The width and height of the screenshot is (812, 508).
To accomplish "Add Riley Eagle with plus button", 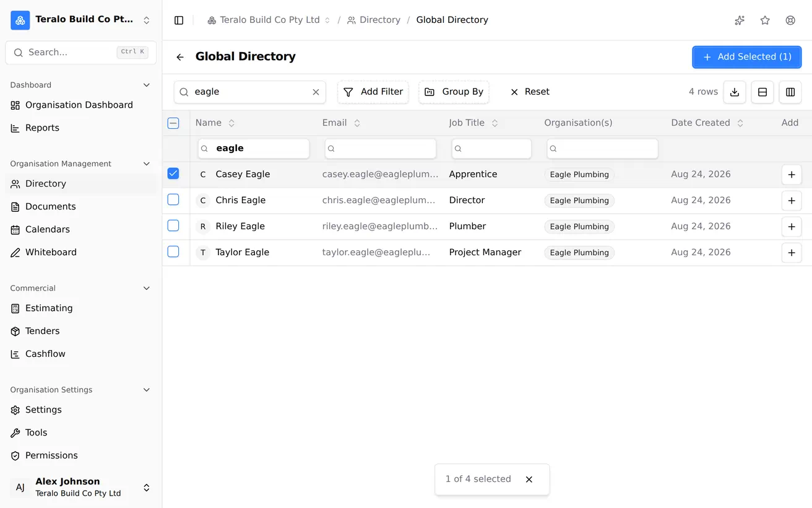I will (792, 227).
